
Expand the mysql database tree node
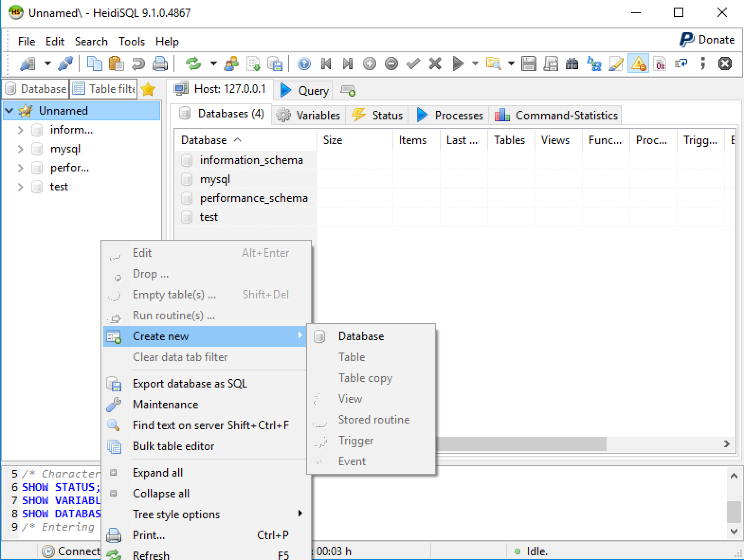point(20,149)
